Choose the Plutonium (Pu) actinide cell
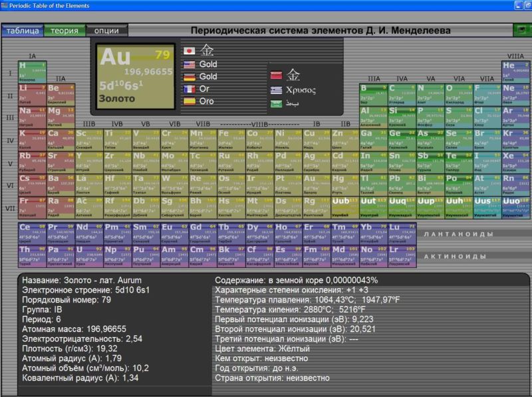 tap(146, 257)
